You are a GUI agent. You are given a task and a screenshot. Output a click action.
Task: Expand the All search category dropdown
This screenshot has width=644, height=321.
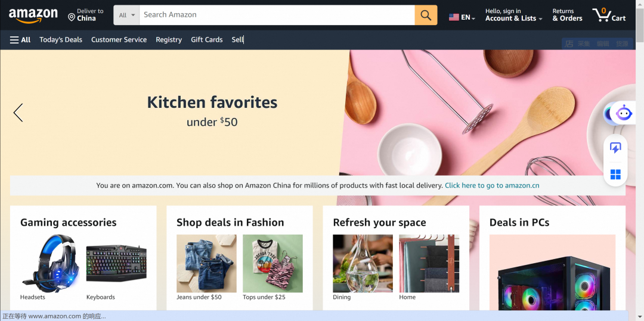126,15
